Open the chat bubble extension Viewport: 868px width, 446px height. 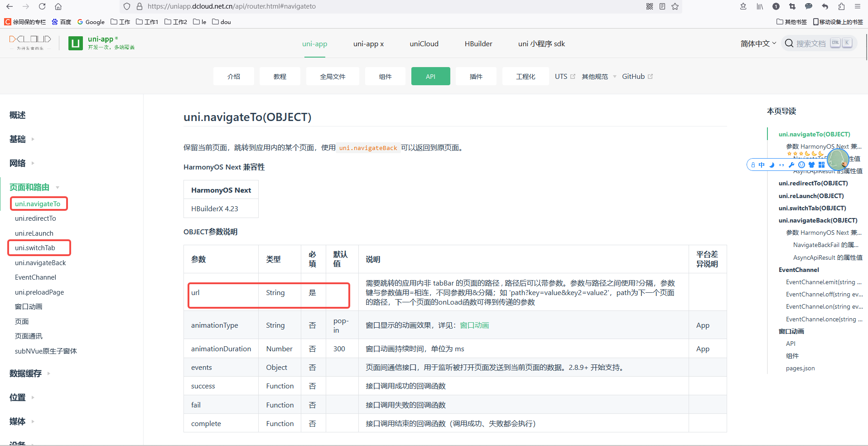(809, 6)
